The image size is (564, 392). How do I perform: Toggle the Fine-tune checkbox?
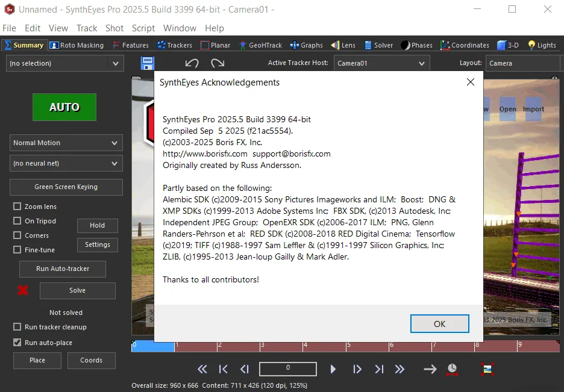[x=17, y=249]
